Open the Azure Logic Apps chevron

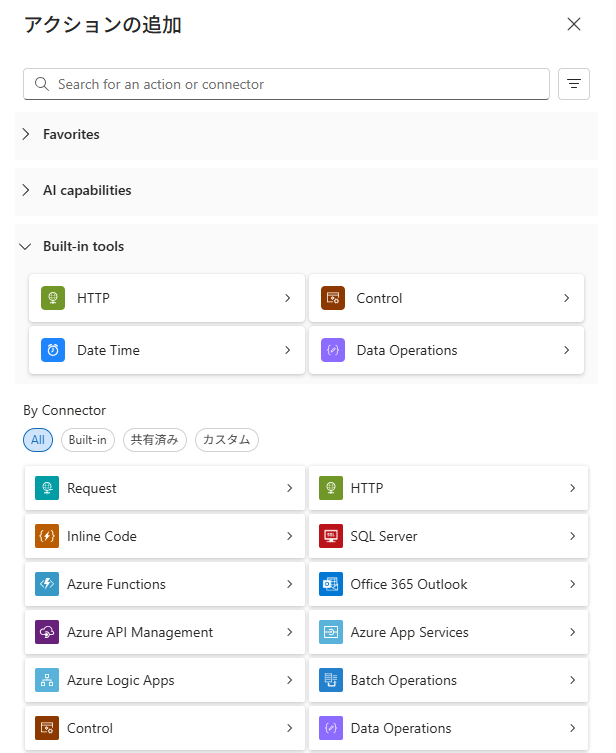290,680
